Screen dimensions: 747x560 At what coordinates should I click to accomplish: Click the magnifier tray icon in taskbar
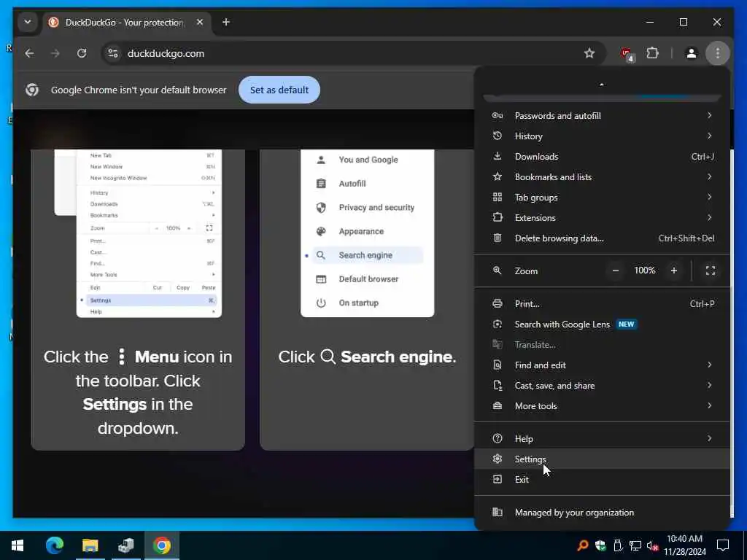(x=582, y=545)
